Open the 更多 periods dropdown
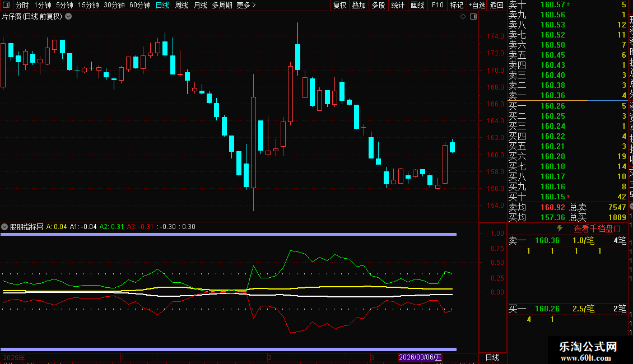Screen dimensions: 633x364 (246, 5)
